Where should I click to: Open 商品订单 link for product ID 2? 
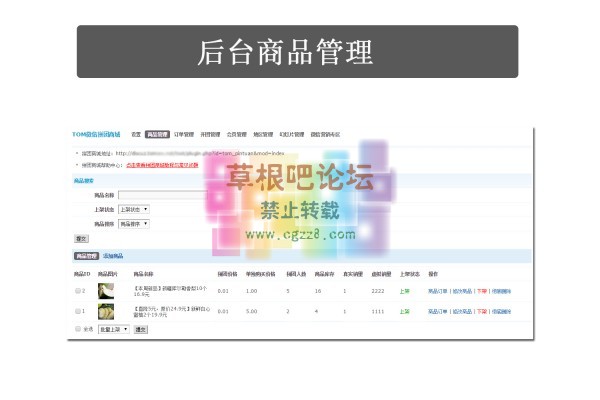pyautogui.click(x=437, y=291)
